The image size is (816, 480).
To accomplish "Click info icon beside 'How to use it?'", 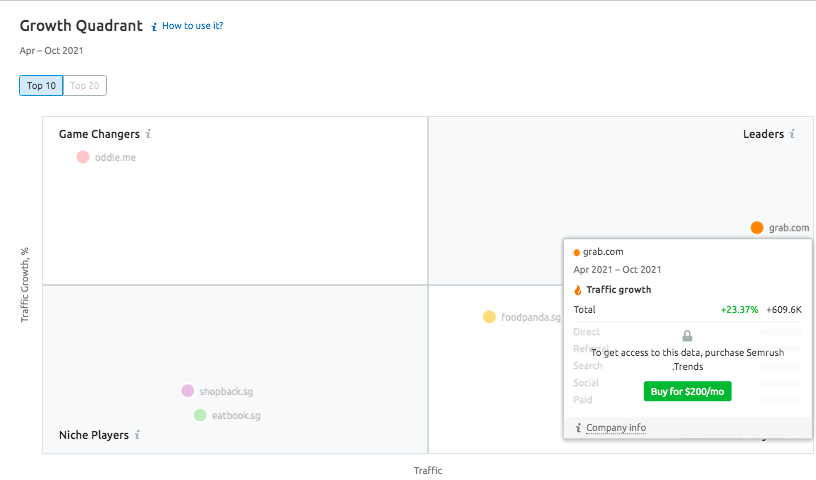I will [x=154, y=27].
